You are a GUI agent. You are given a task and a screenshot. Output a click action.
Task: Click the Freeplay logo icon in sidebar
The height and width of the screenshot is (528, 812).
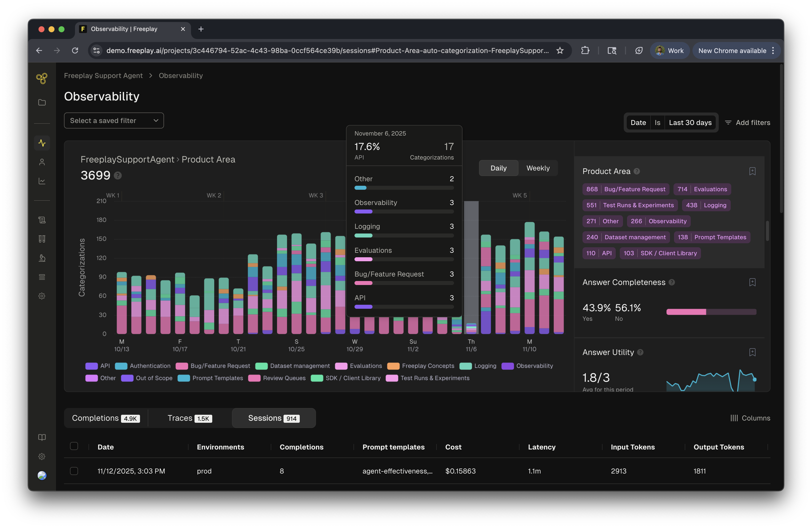point(41,78)
